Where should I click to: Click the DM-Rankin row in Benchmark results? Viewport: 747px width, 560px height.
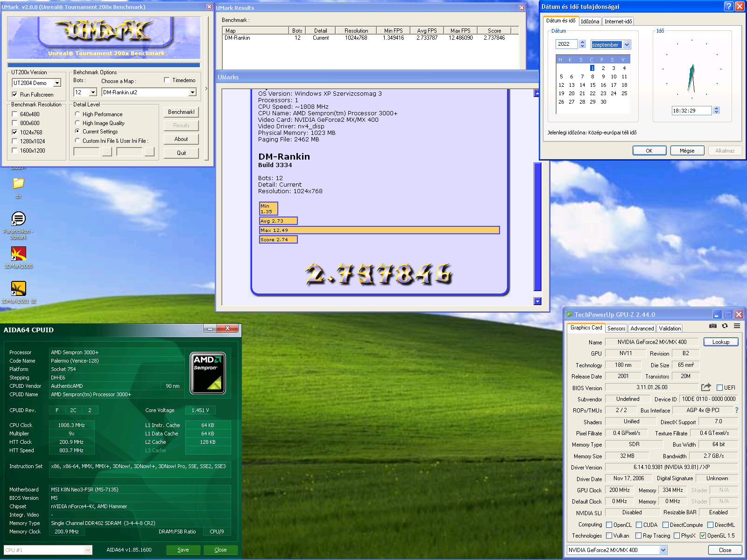pyautogui.click(x=371, y=38)
